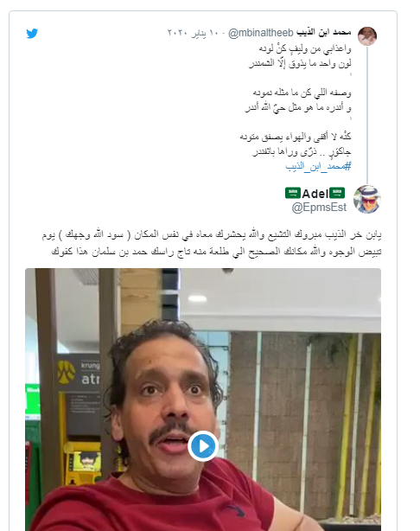420x531 pixels.
Task: Click the @mbinaltheeb handle link
Action: [261, 33]
